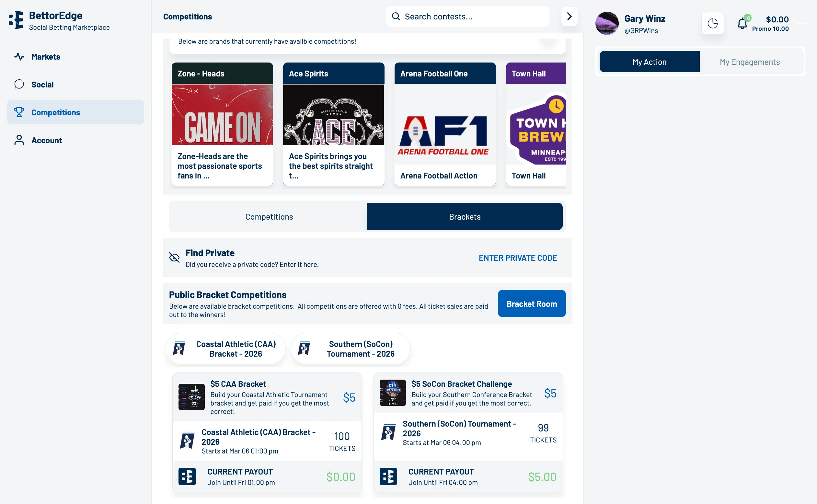Click the 99 TICKETS count
The image size is (817, 504).
click(x=543, y=433)
